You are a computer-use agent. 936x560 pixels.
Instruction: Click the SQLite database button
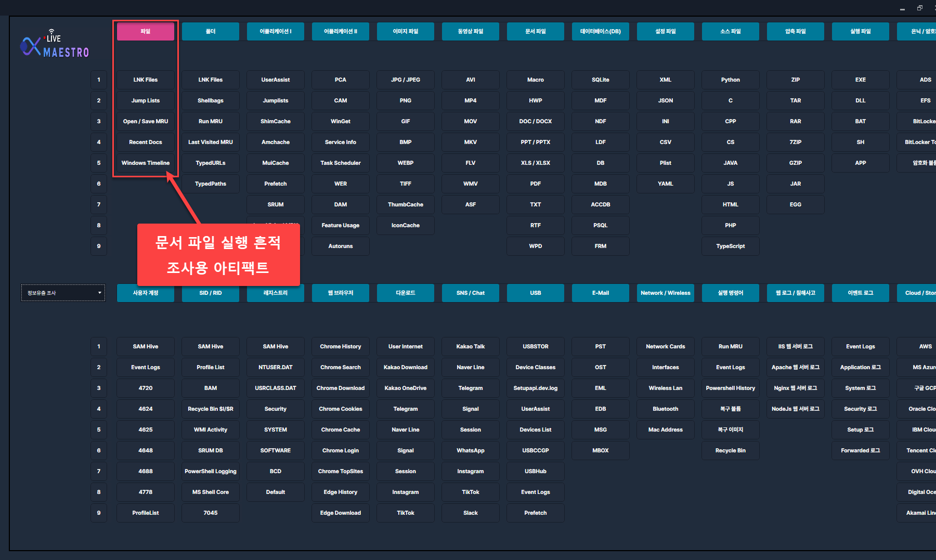[x=601, y=80]
